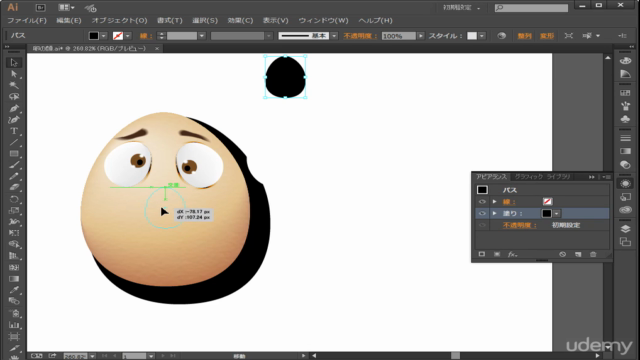Open the fill color dropdown in Appearance panel
The width and height of the screenshot is (640, 360).
[556, 213]
